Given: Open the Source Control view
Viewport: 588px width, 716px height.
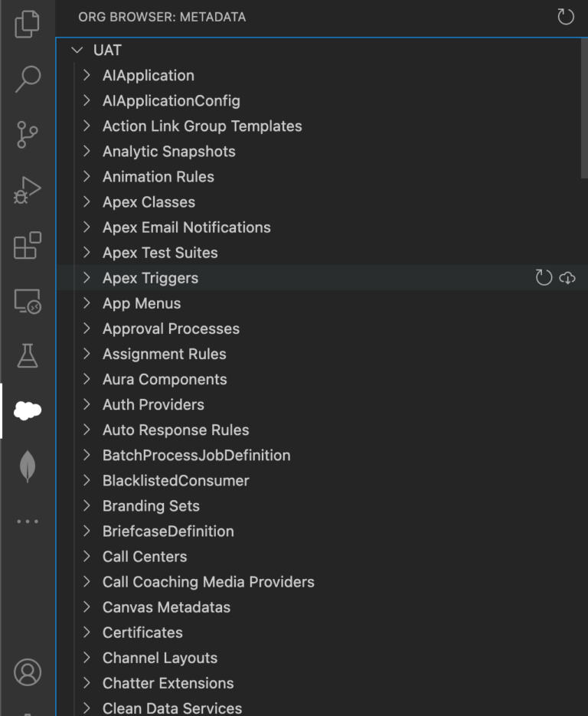Looking at the screenshot, I should click(x=28, y=134).
